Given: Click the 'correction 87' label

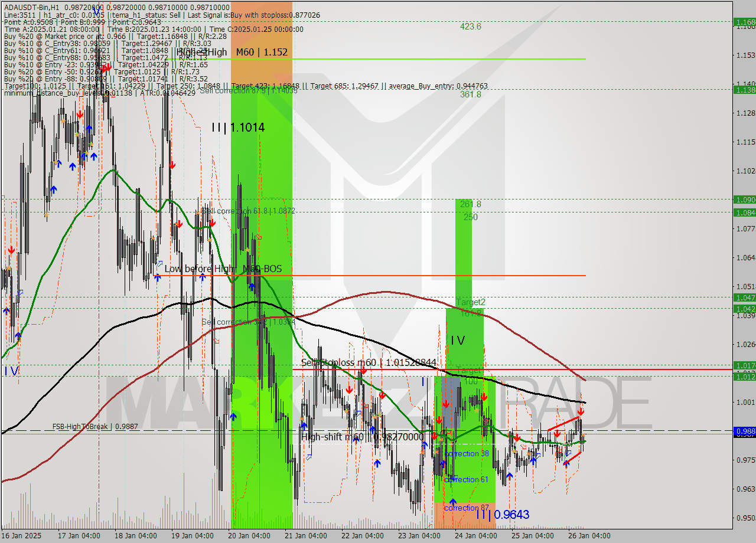Looking at the screenshot, I should click(x=467, y=508).
